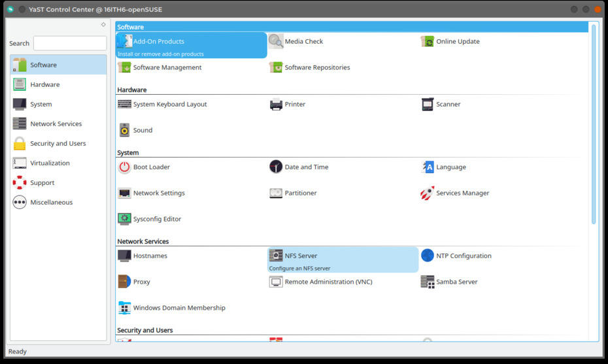
Task: Click the 'System Keyboard Layout' label
Action: tap(170, 105)
